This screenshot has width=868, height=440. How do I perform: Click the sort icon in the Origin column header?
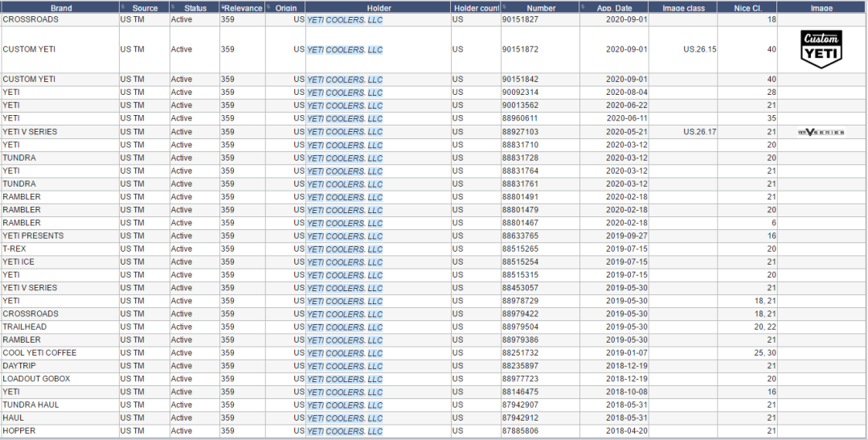[268, 7]
